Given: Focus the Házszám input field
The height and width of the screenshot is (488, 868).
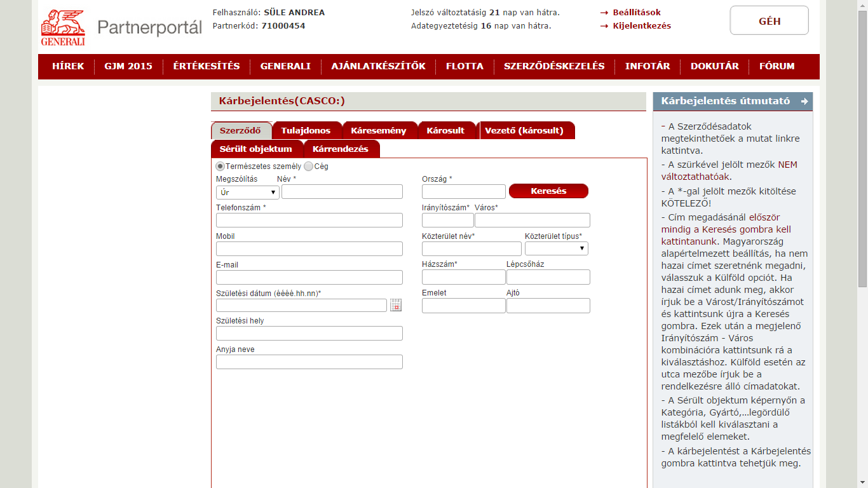Looking at the screenshot, I should (x=464, y=277).
